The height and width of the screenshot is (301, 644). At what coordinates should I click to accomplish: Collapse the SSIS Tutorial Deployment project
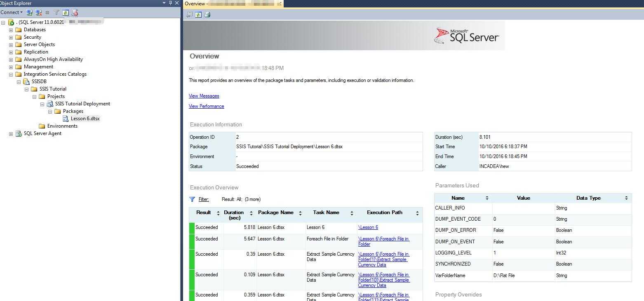tap(42, 104)
